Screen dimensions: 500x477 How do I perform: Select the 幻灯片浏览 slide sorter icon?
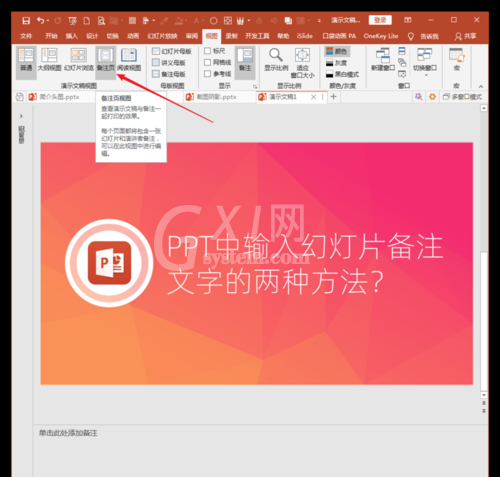pos(79,59)
